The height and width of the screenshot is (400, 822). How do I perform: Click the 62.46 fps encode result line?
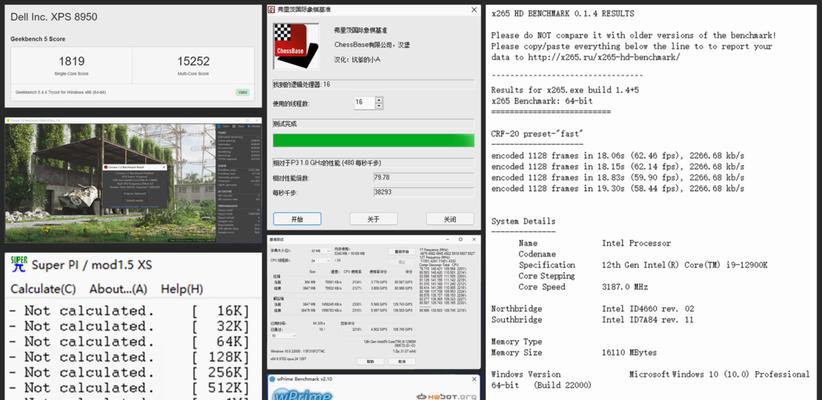click(618, 156)
